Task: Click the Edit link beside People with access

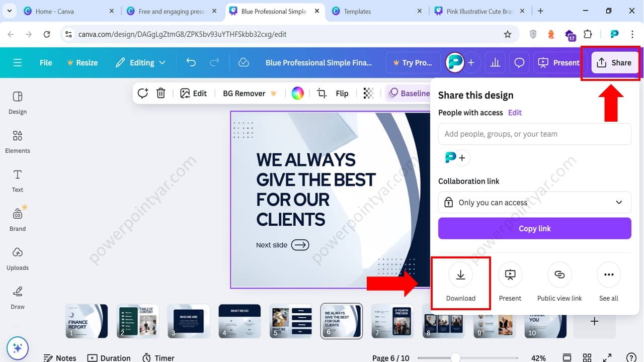Action: click(515, 113)
